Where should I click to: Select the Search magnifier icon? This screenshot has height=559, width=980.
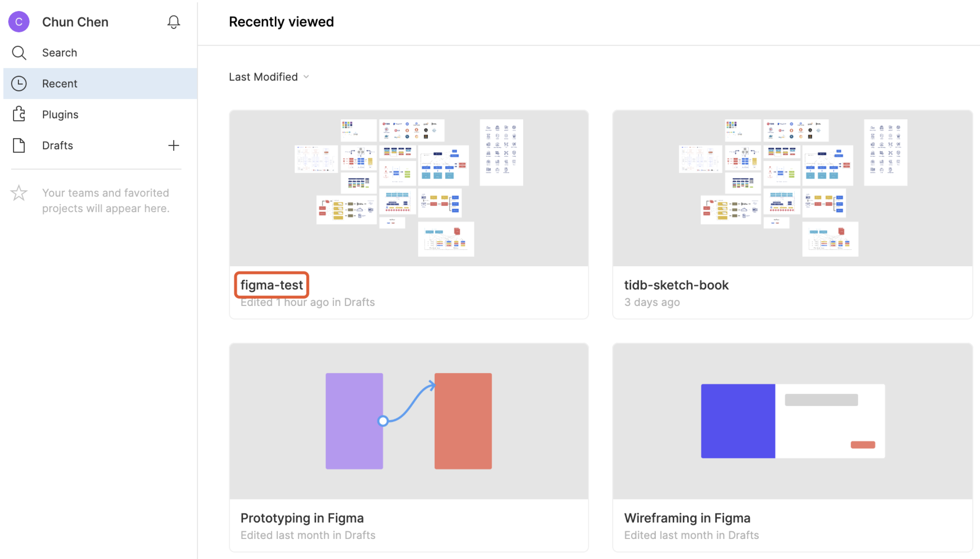(19, 52)
